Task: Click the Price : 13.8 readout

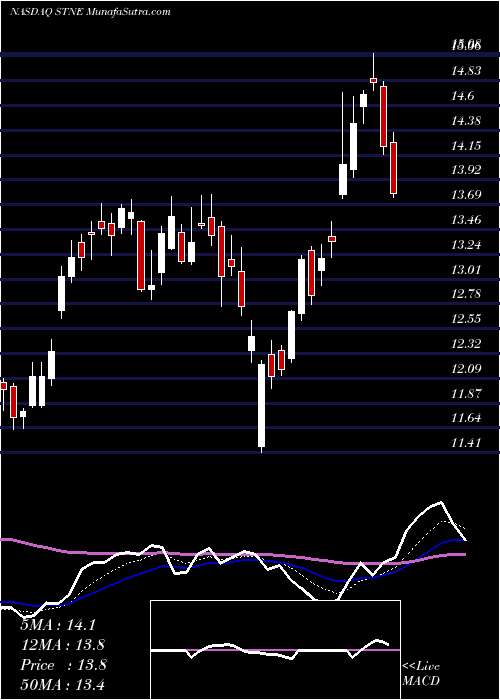Action: [x=63, y=665]
